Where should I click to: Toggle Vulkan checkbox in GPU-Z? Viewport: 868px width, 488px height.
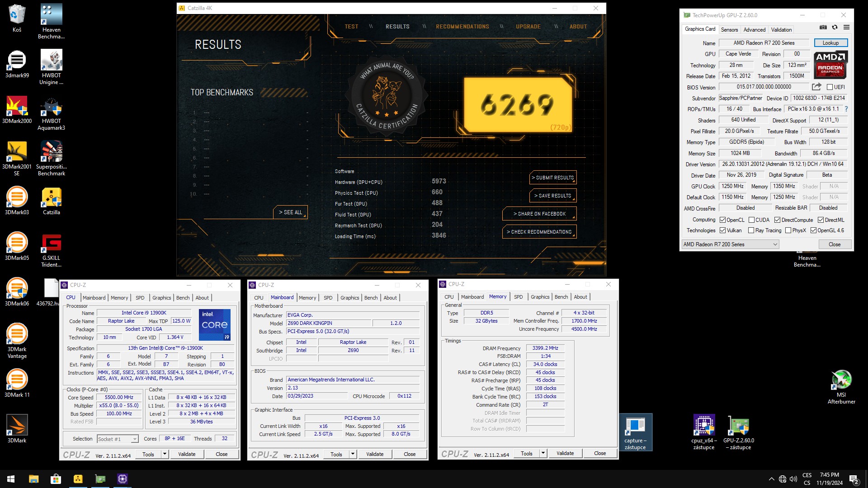click(722, 230)
